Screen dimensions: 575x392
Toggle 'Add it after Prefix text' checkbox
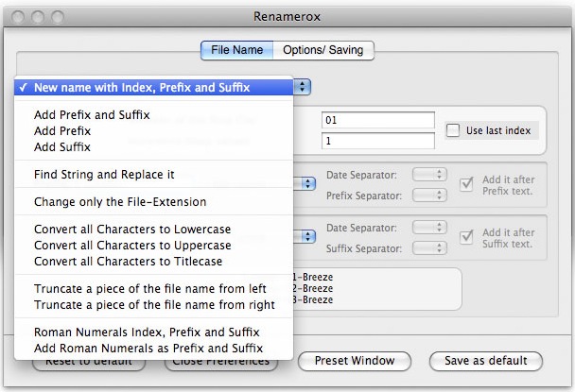(x=465, y=185)
